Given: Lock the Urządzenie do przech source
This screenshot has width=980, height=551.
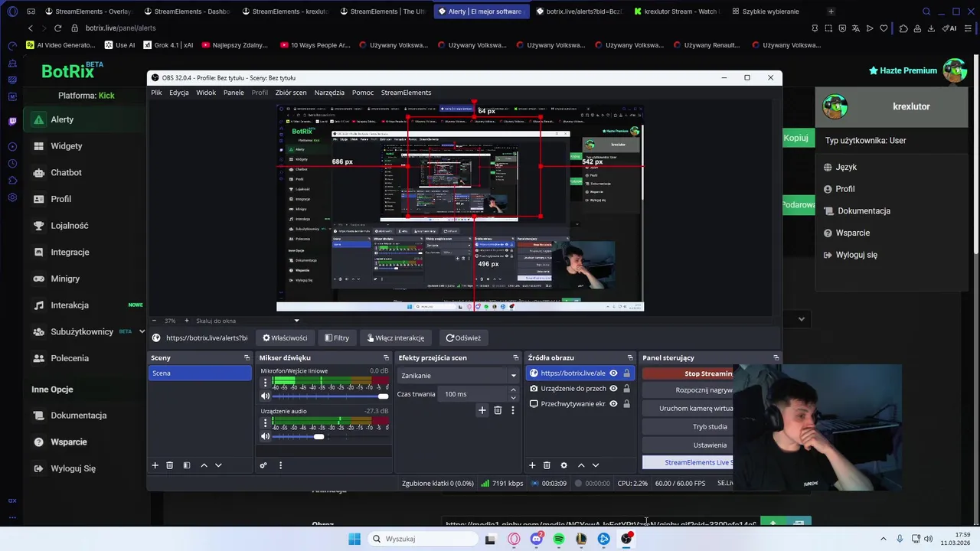Looking at the screenshot, I should [x=626, y=389].
